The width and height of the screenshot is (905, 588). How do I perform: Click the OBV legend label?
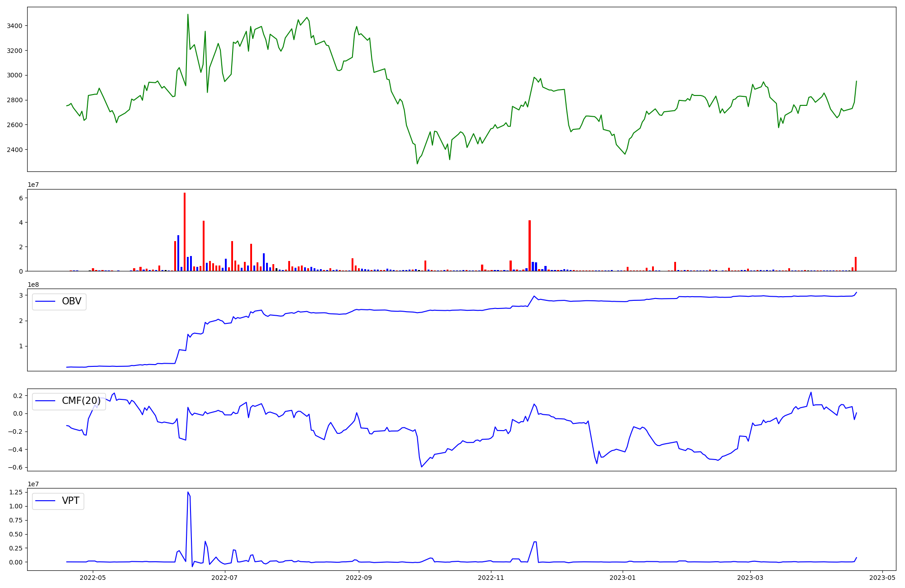click(x=71, y=302)
